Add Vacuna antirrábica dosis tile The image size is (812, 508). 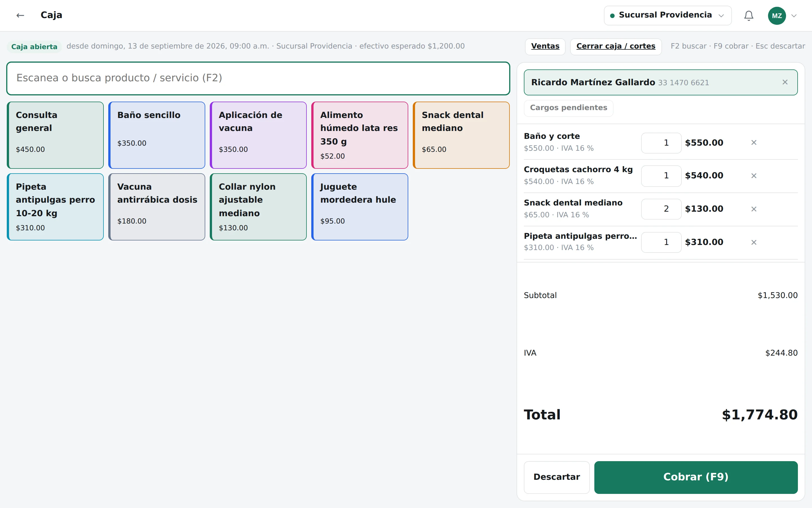pyautogui.click(x=157, y=207)
